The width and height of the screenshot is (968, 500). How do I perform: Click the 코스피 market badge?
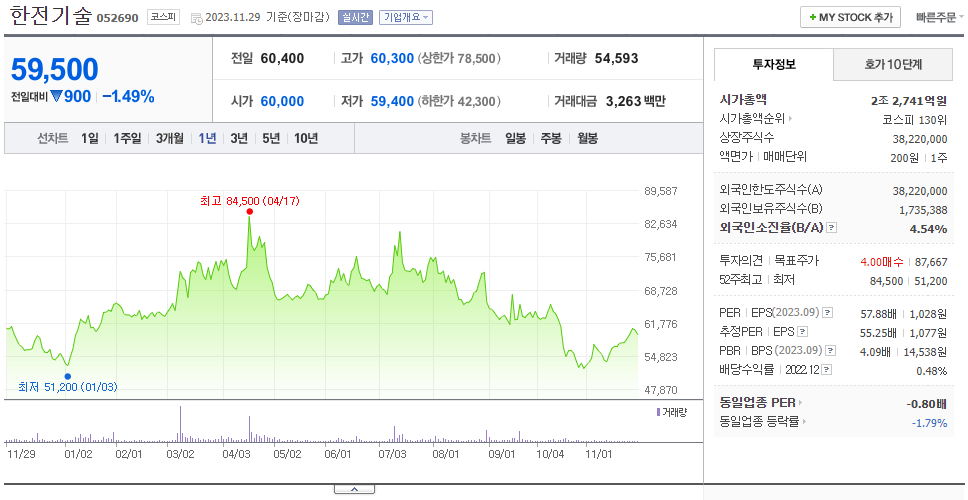(163, 17)
